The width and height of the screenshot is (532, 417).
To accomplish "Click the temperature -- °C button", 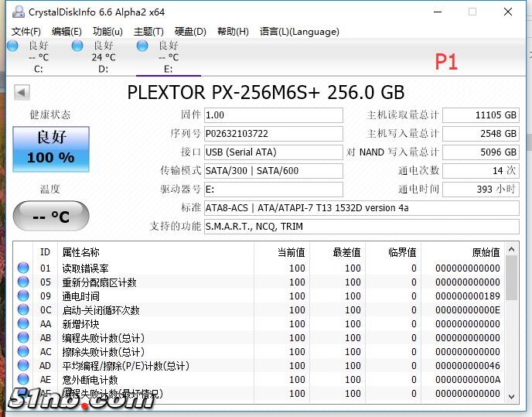I will (51, 216).
